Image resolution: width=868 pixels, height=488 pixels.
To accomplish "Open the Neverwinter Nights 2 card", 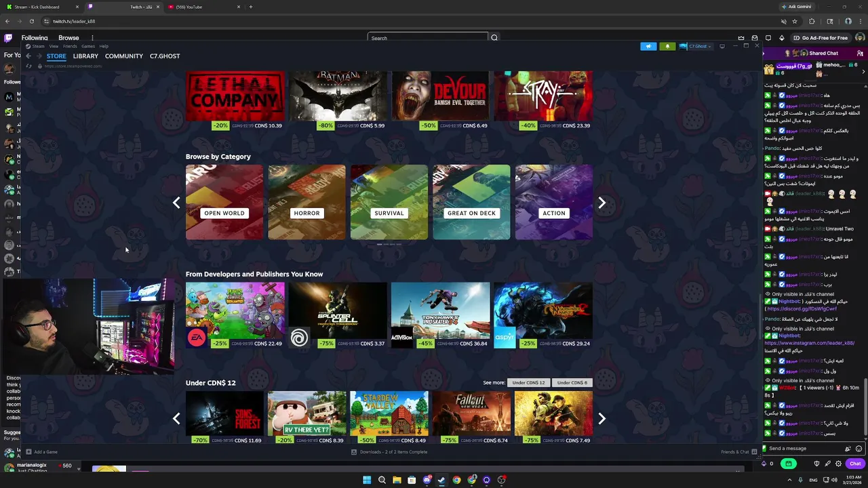I will 543,315.
